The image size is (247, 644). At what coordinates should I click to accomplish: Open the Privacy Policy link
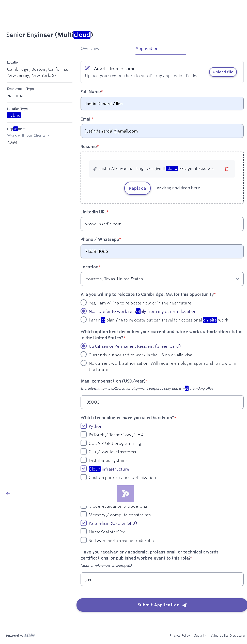click(180, 636)
